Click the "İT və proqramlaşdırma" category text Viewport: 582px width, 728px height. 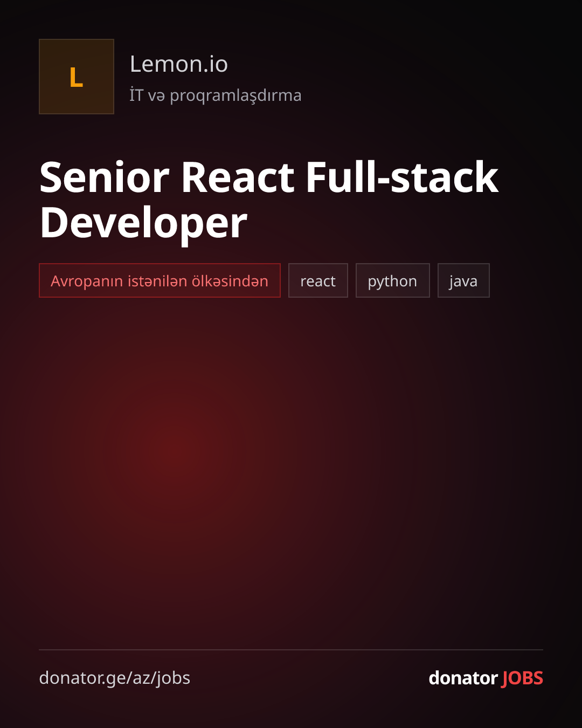(216, 95)
